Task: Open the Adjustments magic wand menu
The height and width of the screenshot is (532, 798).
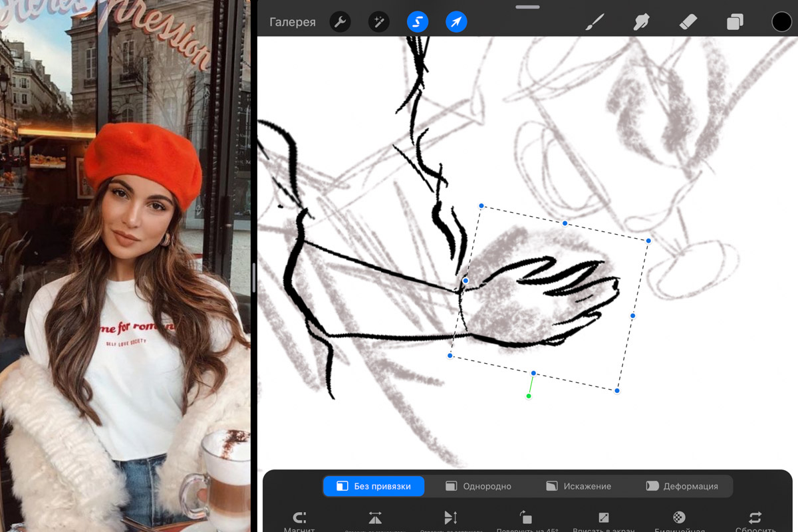Action: coord(379,23)
